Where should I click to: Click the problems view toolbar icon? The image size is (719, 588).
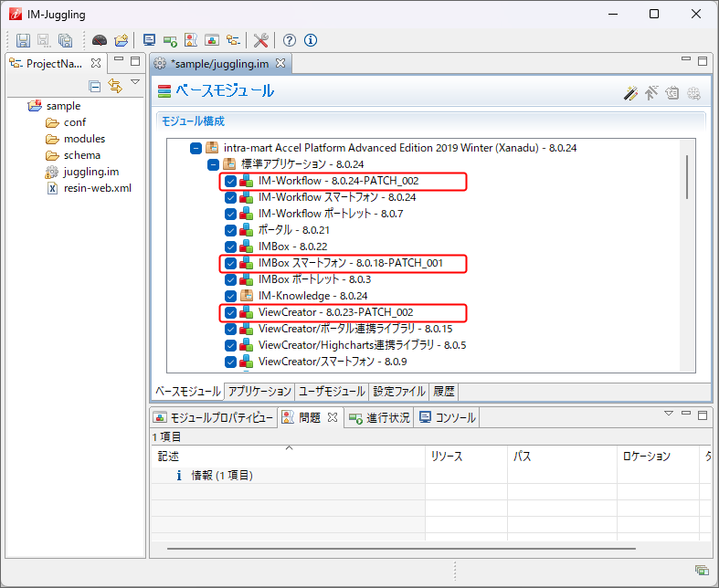coord(191,40)
